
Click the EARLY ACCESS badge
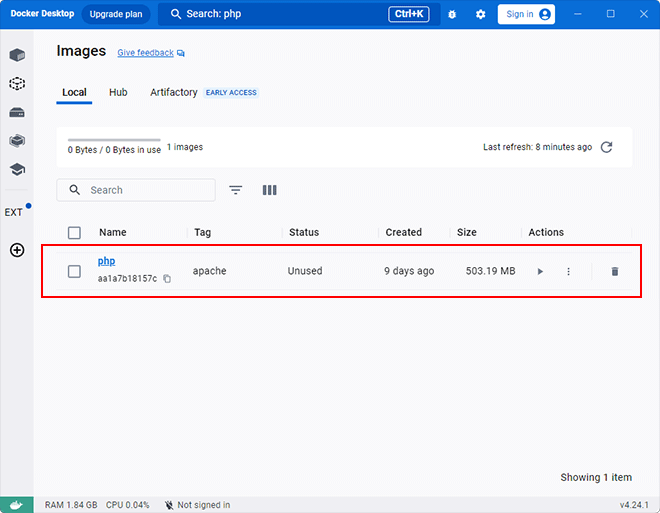tap(231, 93)
